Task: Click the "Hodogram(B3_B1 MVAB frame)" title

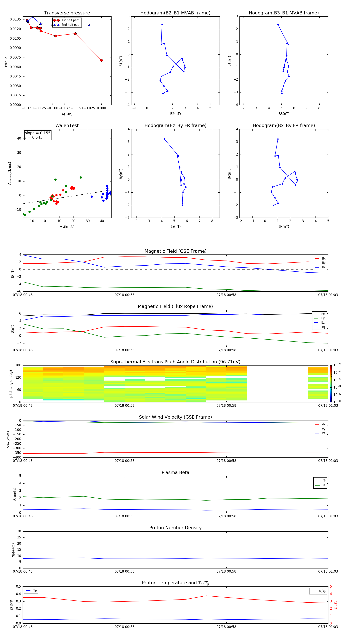Action: 284,13
